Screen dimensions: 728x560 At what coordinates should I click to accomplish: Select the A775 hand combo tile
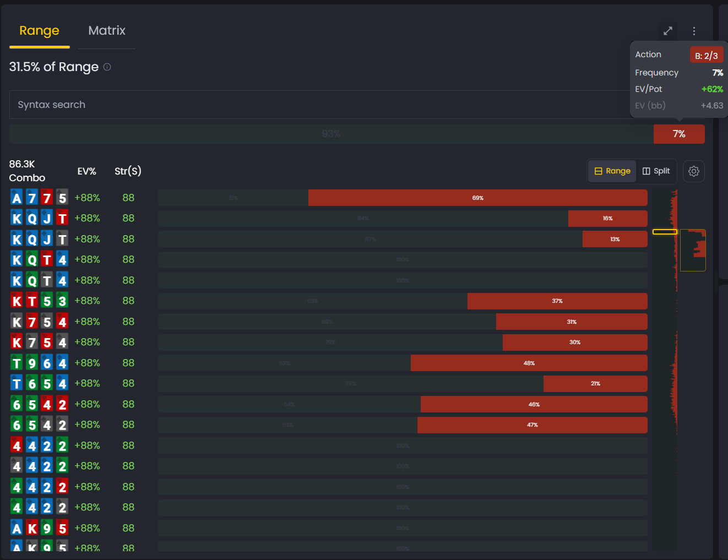39,197
